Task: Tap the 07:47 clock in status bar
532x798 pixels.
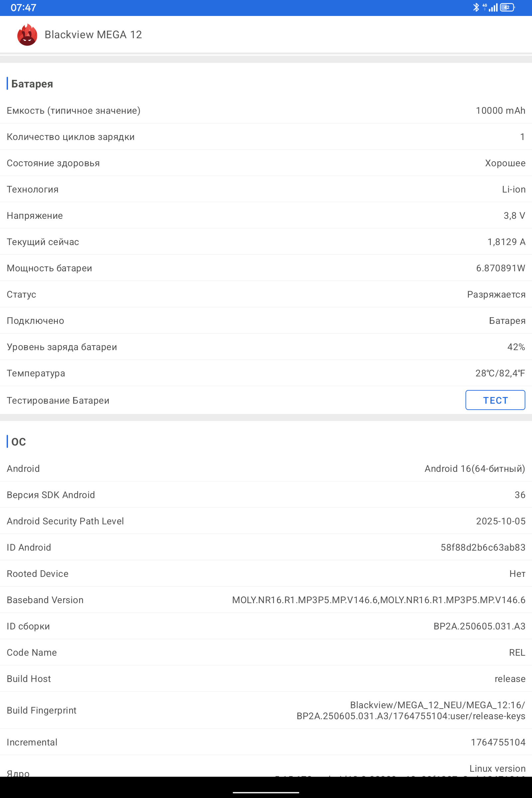Action: [23, 8]
